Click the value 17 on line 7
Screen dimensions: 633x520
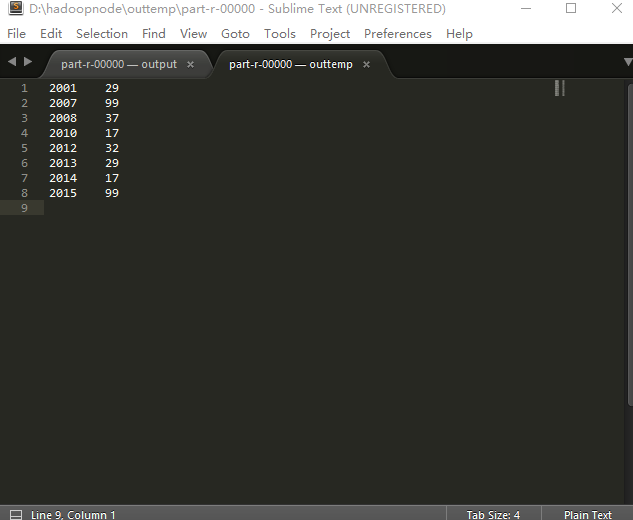(x=112, y=178)
